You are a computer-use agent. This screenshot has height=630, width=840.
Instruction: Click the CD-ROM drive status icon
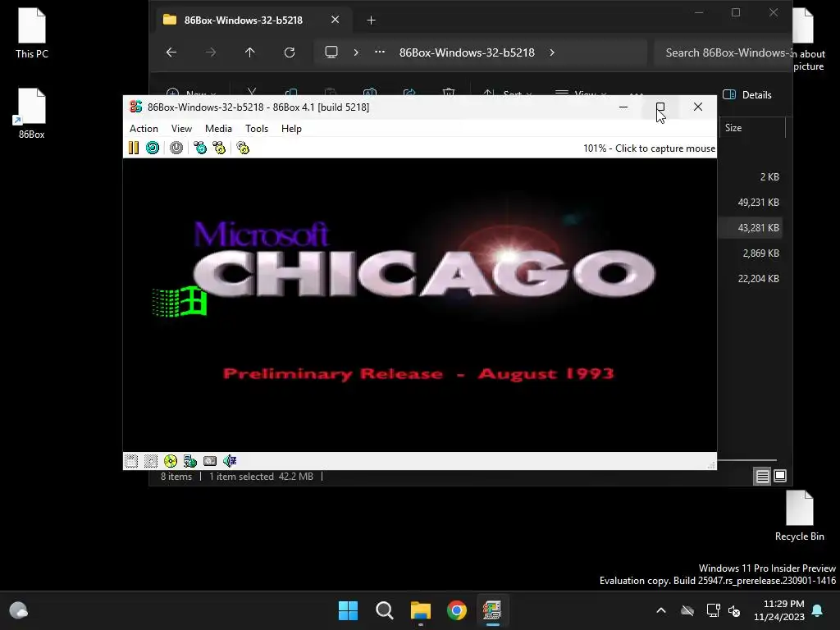[x=171, y=461]
